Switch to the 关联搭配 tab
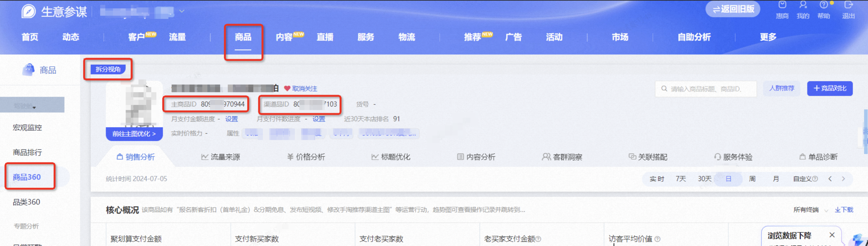868x246 pixels. coord(648,157)
